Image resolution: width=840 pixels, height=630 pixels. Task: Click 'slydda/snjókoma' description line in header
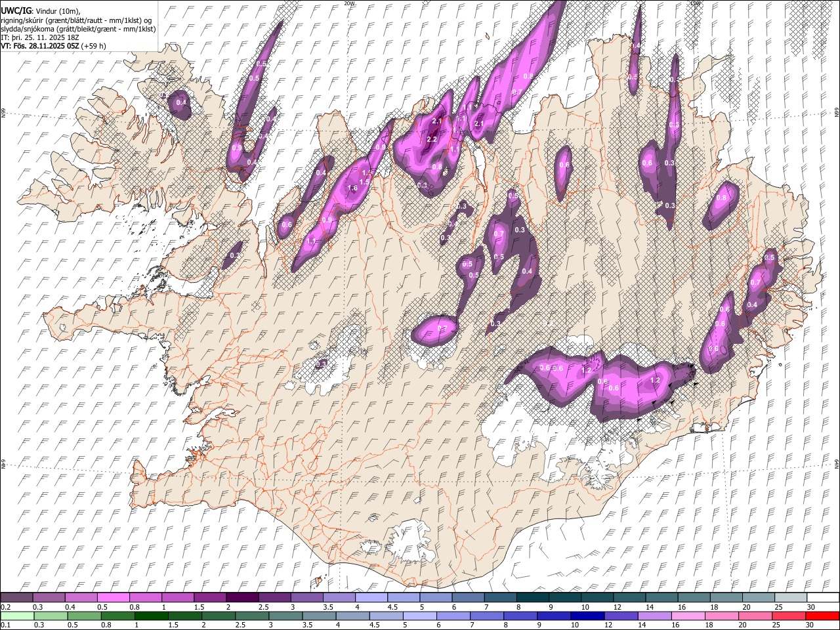(78, 29)
